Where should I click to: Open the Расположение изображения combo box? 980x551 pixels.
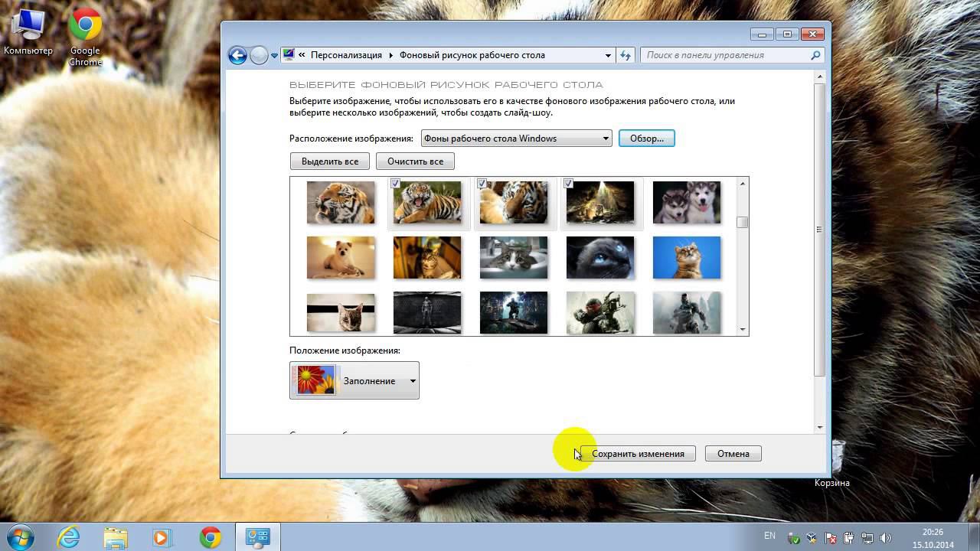516,139
